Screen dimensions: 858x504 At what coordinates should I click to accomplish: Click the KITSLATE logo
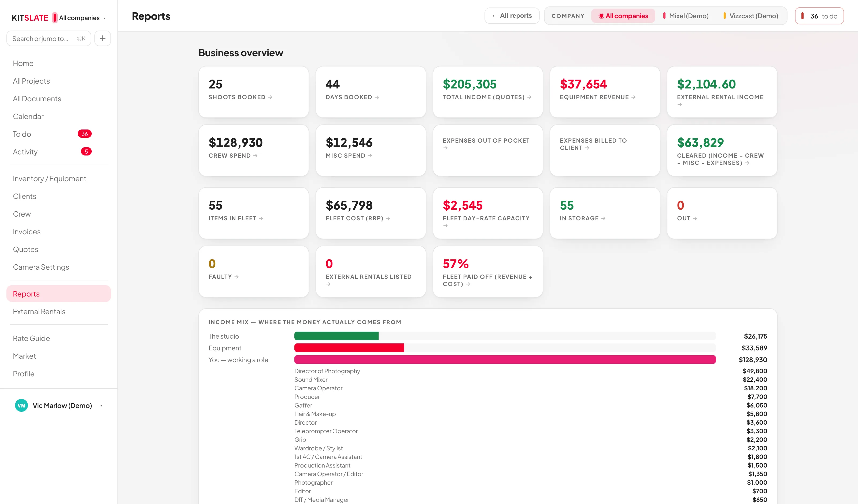(x=30, y=18)
